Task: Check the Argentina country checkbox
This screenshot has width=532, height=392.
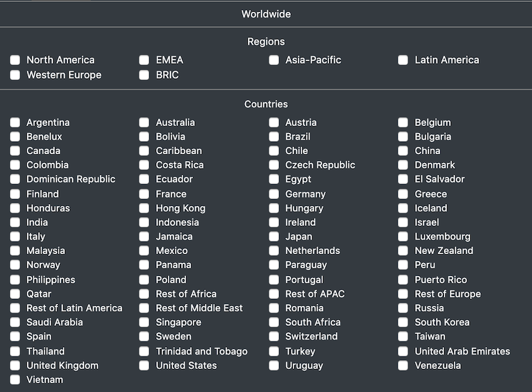Action: pyautogui.click(x=15, y=122)
